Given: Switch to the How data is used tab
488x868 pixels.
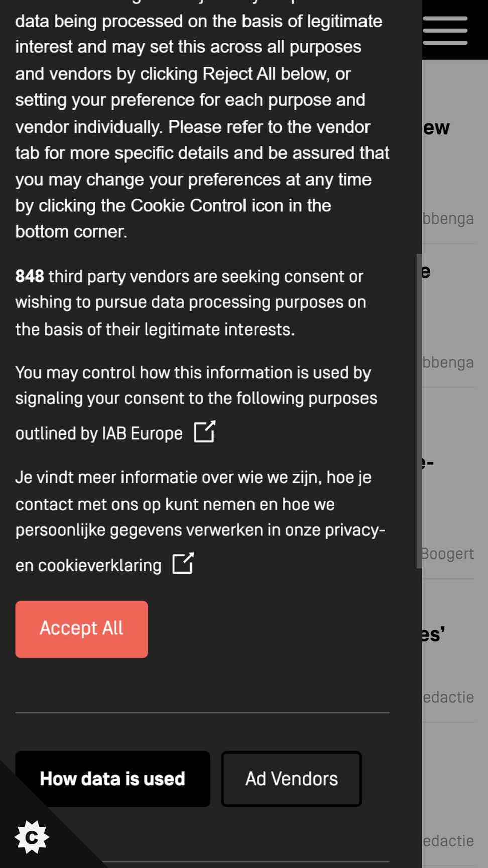Looking at the screenshot, I should click(x=112, y=779).
